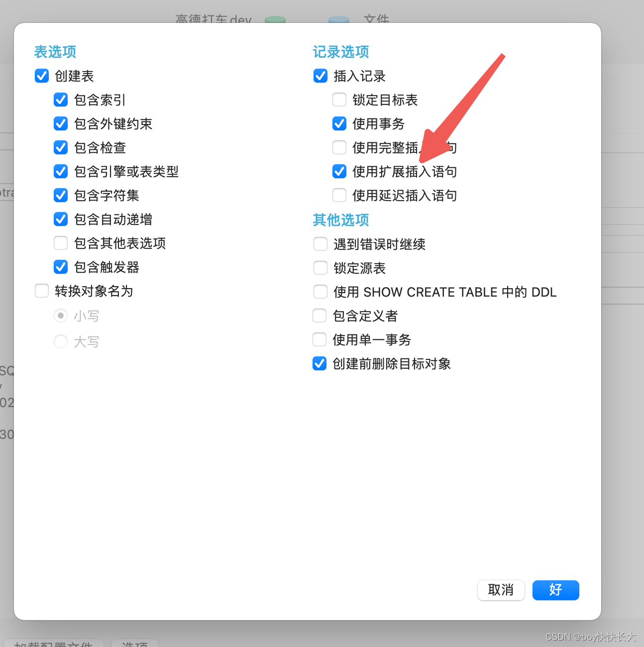Toggle 包含索引 option
Screen dimensions: 644x647
pyautogui.click(x=61, y=100)
